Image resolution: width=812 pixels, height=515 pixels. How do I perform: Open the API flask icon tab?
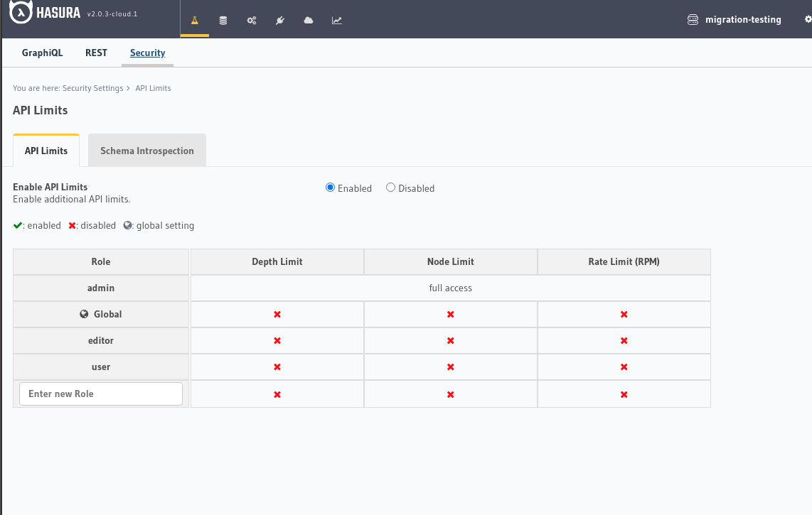coord(195,21)
